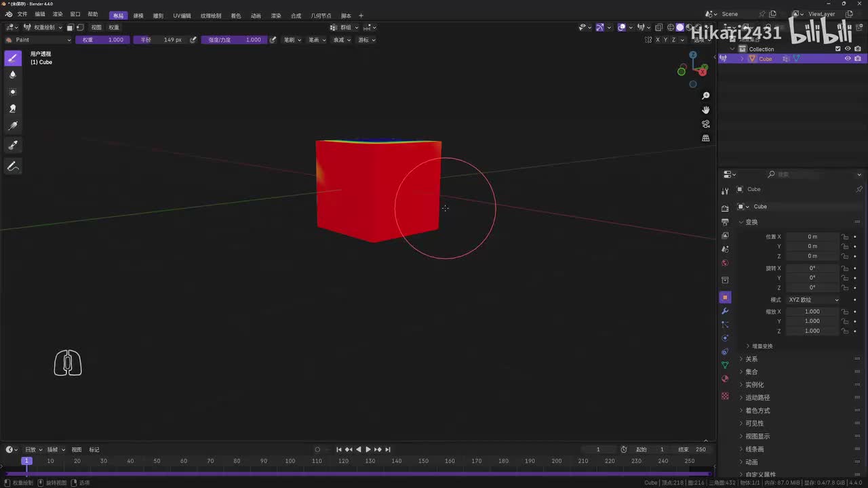Viewport: 868px width, 488px height.
Task: Open the Render properties tab
Action: click(x=725, y=209)
